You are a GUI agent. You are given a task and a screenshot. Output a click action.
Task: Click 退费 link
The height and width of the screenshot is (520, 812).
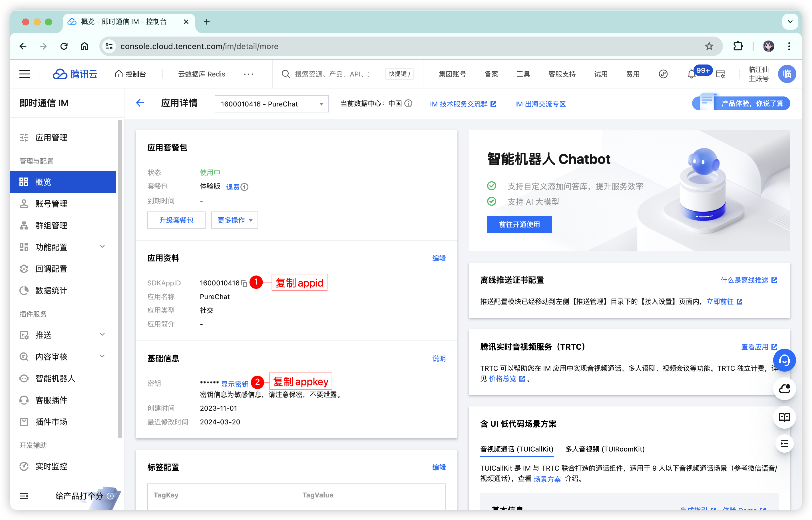233,187
